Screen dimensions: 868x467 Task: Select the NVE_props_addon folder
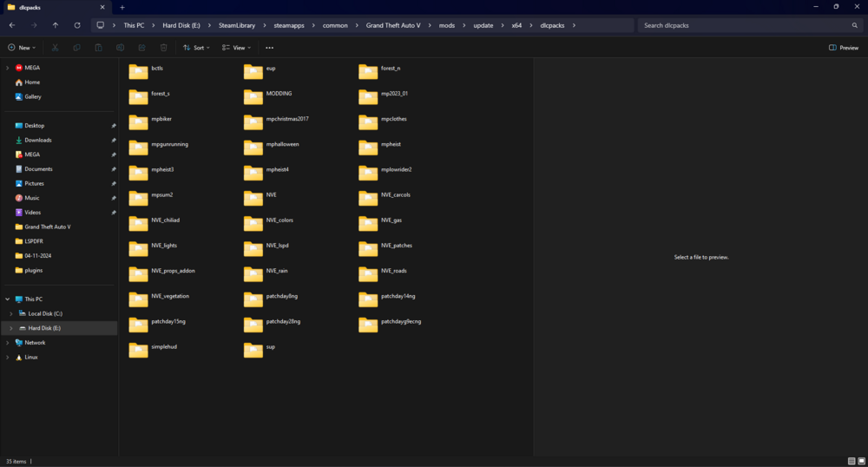[x=161, y=274]
